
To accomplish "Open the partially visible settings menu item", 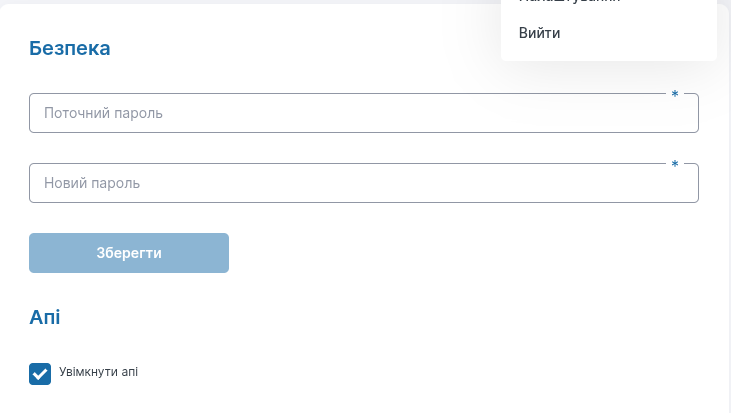I will (x=570, y=3).
